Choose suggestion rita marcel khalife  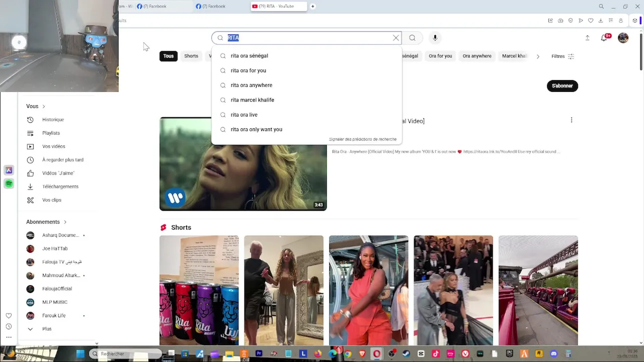[306, 100]
